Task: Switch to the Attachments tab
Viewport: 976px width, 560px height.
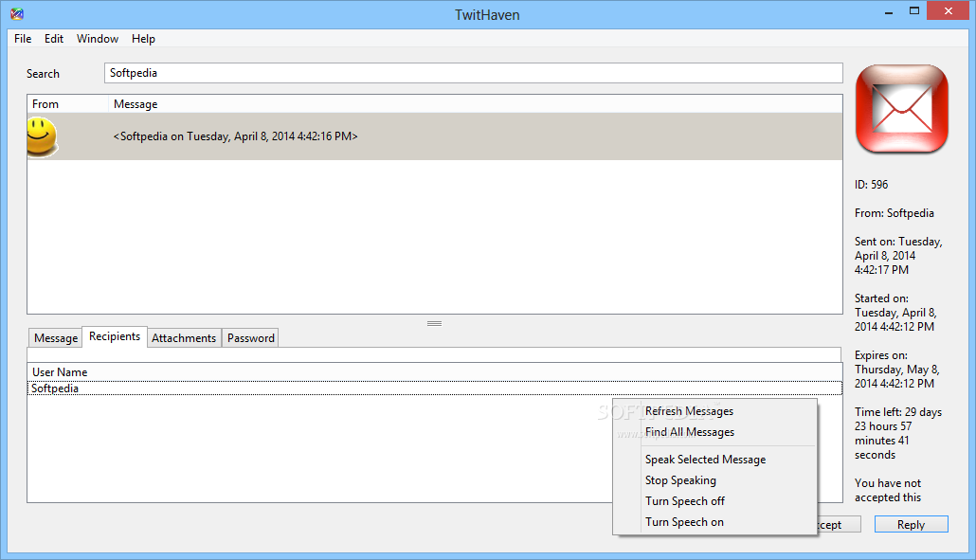Action: [x=184, y=338]
